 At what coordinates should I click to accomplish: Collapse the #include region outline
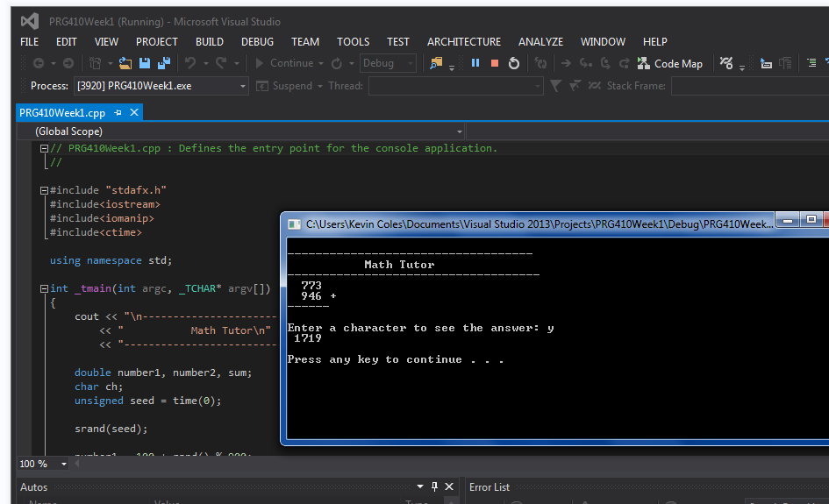45,191
